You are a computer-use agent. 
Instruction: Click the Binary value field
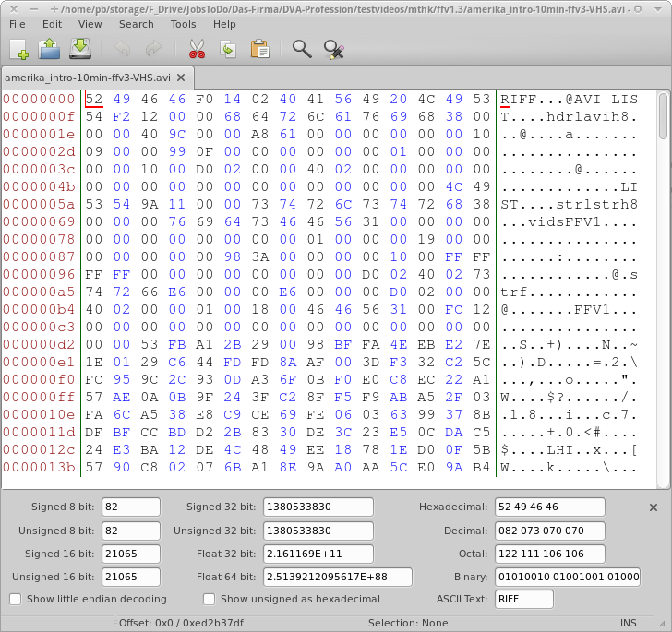567,577
